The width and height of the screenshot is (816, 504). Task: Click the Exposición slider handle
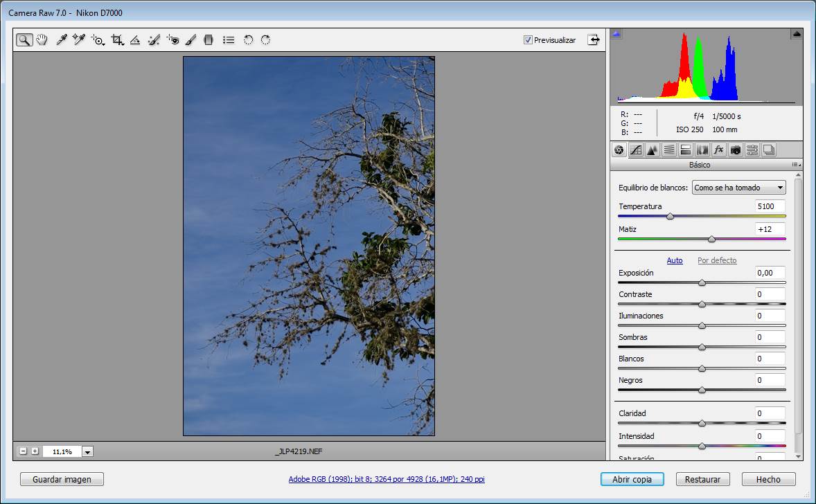click(702, 283)
